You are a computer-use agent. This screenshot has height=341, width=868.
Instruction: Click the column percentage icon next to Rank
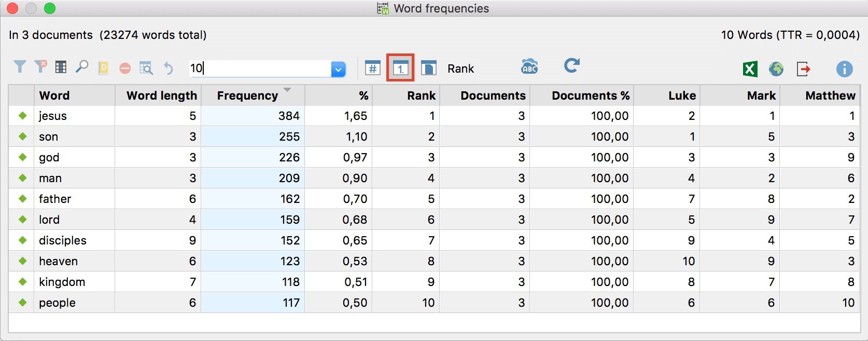428,68
